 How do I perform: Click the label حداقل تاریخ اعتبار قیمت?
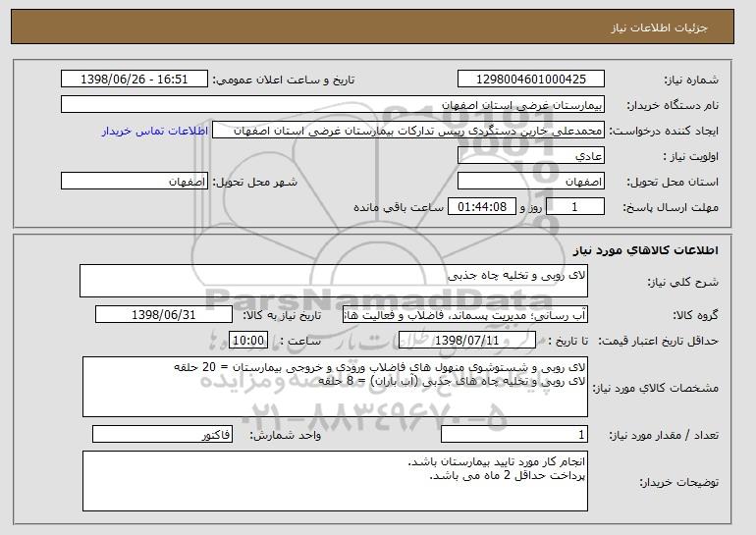[658, 341]
